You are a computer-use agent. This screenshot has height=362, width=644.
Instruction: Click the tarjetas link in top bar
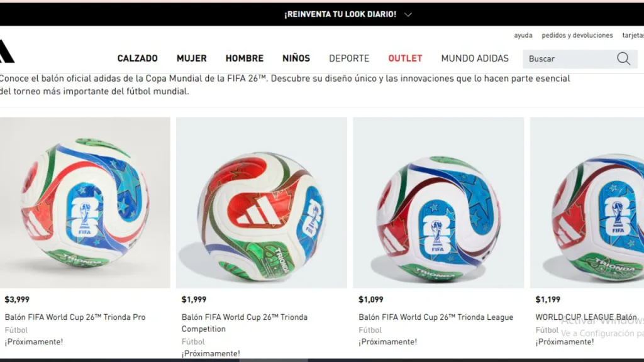[633, 35]
